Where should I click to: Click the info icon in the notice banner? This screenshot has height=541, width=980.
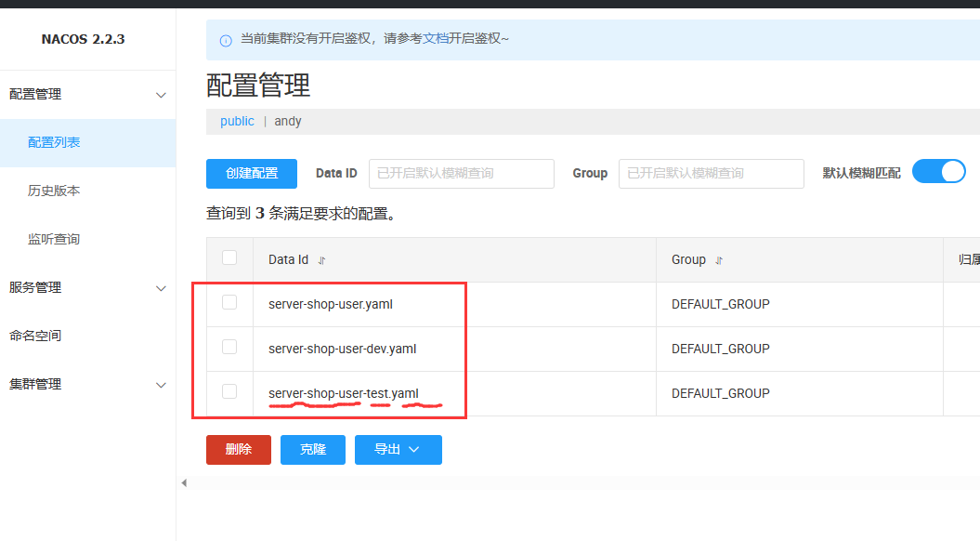[226, 41]
